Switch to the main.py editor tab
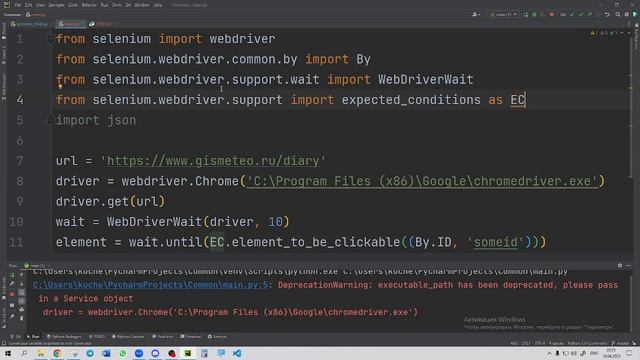The image size is (640, 360). pos(70,24)
